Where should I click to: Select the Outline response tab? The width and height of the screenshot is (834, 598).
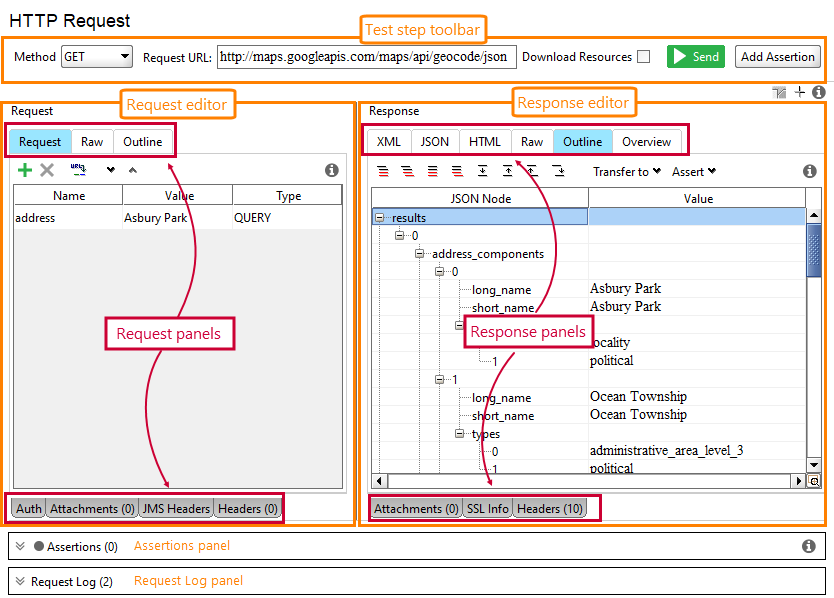click(583, 142)
